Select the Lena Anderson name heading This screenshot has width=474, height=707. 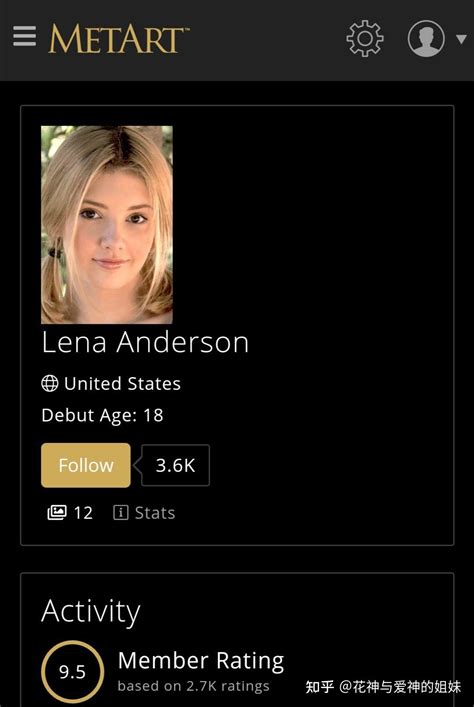(x=145, y=342)
